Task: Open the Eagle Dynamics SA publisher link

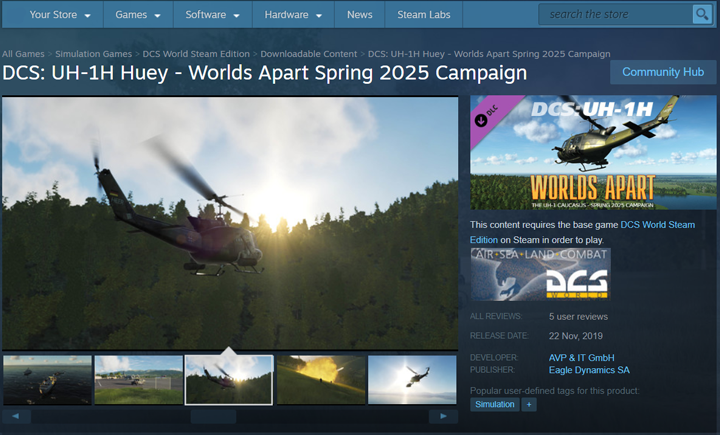Action: click(589, 371)
